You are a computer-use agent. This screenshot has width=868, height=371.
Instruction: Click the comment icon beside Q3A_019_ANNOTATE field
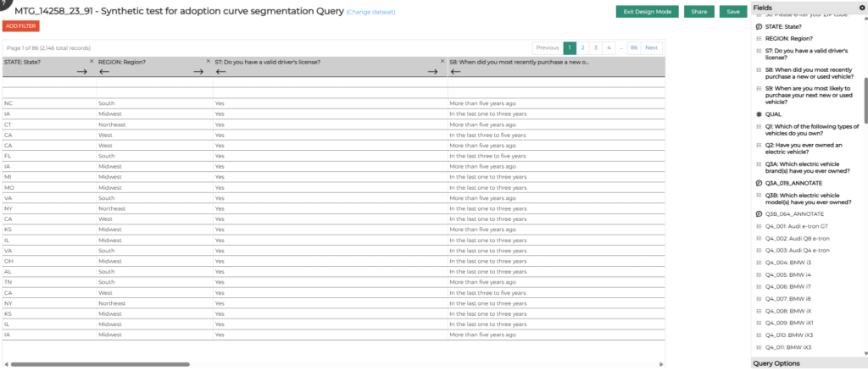click(759, 183)
